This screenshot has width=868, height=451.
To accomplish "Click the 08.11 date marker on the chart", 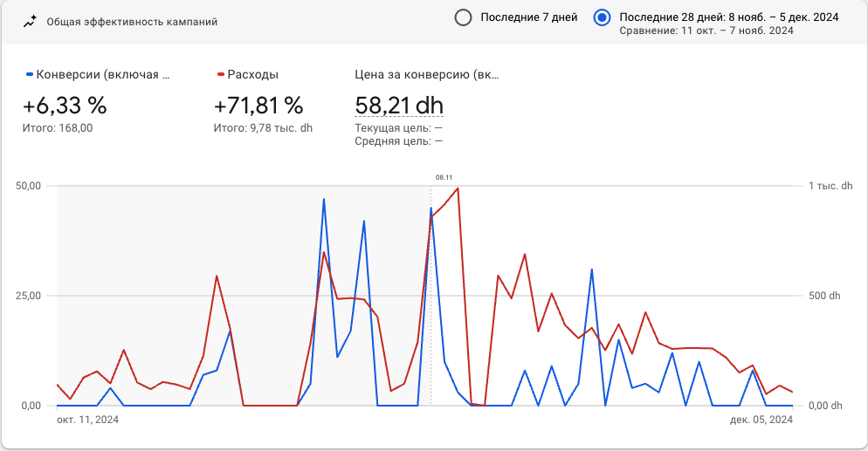I will tap(444, 177).
